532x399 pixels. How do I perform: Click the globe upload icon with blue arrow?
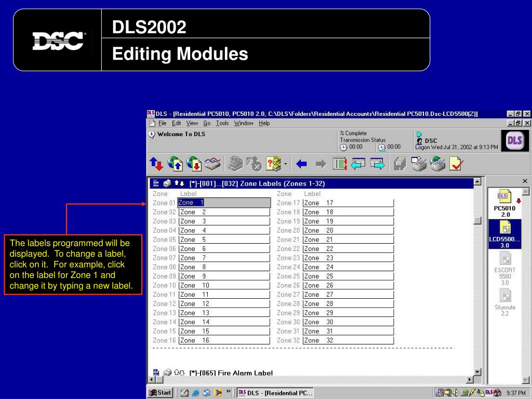point(175,164)
